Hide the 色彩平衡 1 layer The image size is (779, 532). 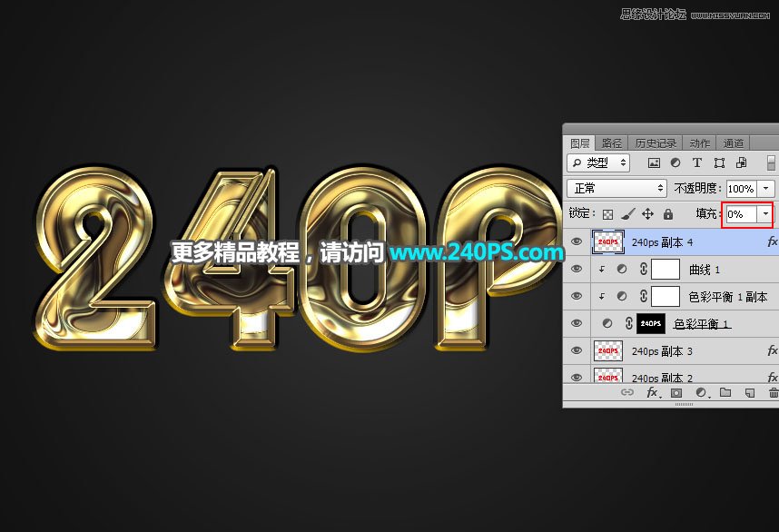point(577,323)
